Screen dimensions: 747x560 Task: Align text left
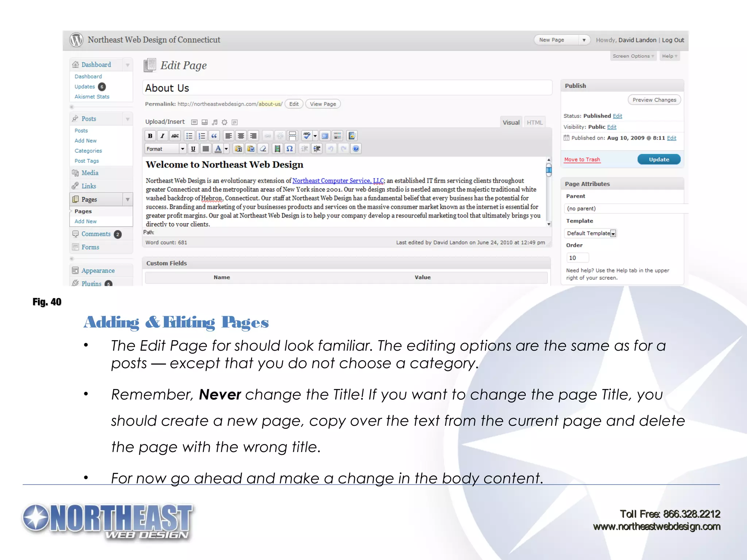pyautogui.click(x=228, y=136)
